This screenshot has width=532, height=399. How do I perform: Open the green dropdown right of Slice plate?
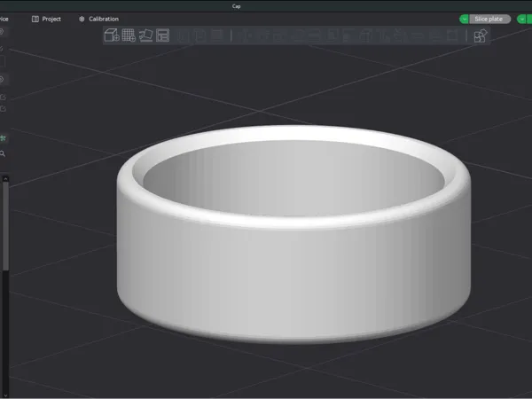(522, 20)
